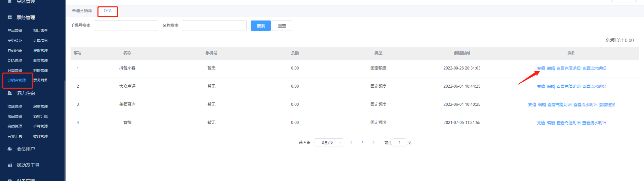Click 充值 for the 抖音来客 row
The width and height of the screenshot is (644, 181).
pos(541,69)
